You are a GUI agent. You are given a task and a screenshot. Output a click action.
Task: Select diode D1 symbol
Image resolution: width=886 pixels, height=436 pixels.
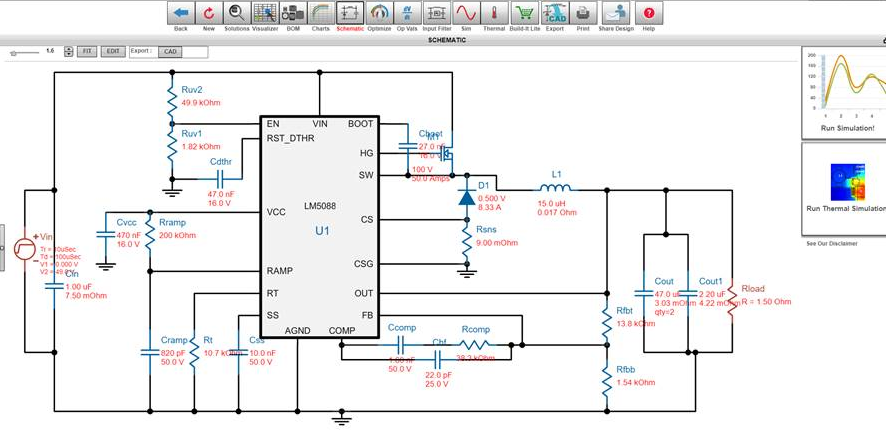[x=467, y=196]
